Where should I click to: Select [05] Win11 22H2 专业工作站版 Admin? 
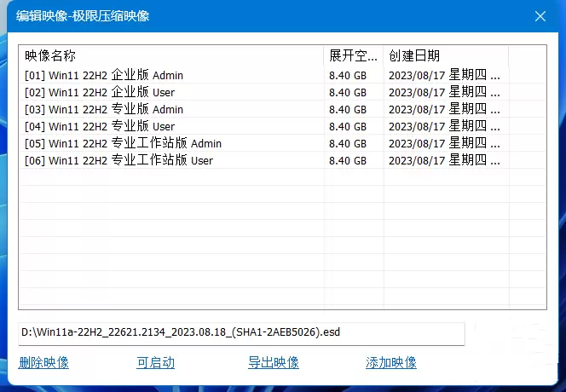(x=123, y=143)
